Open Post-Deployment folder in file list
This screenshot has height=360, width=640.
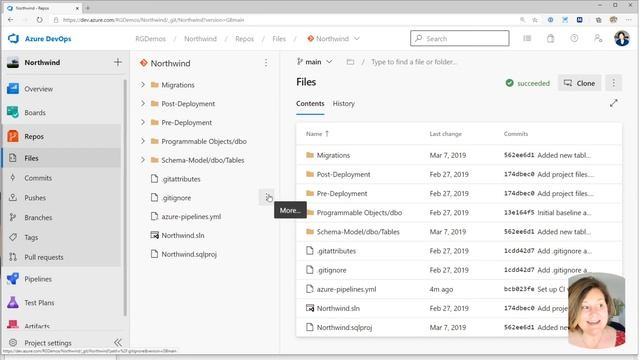click(343, 174)
